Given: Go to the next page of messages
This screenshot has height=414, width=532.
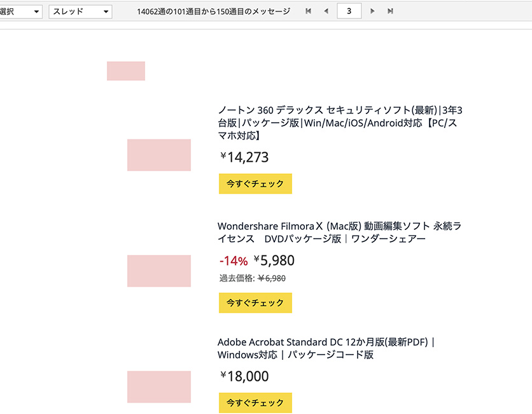Looking at the screenshot, I should coord(372,11).
